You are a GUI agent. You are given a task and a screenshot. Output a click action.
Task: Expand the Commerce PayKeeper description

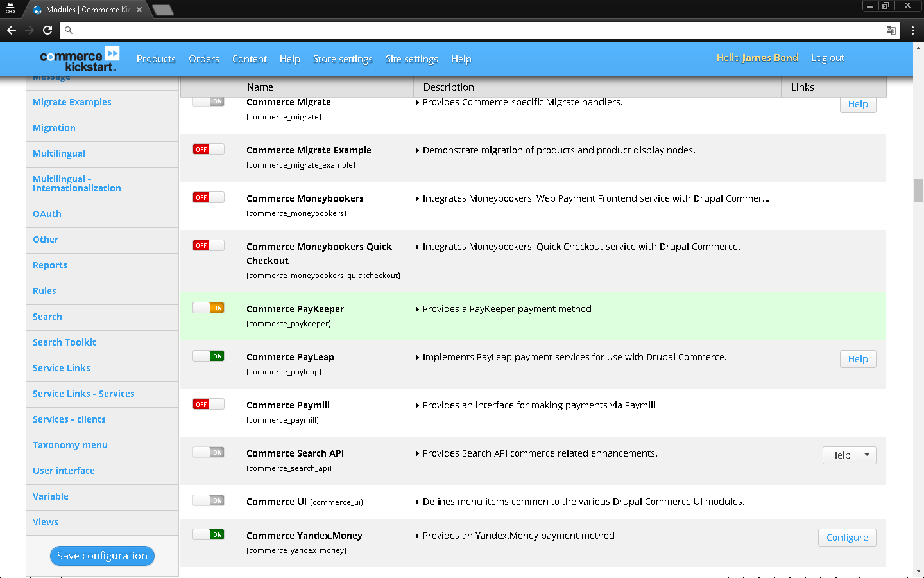418,310
